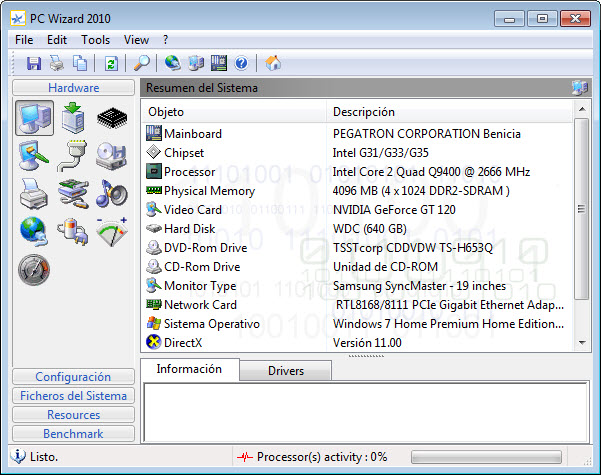Click the Save report toolbar icon
The image size is (601, 475).
[34, 63]
